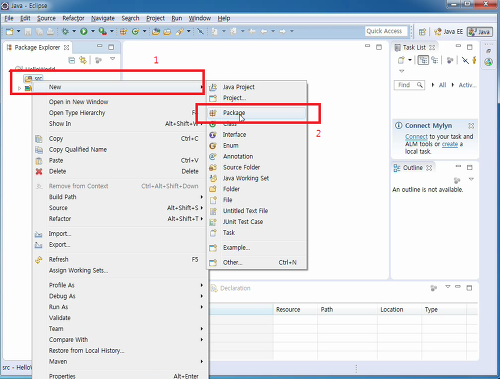Click the New Java Class toolbar icon
500x379 pixels.
[135, 32]
